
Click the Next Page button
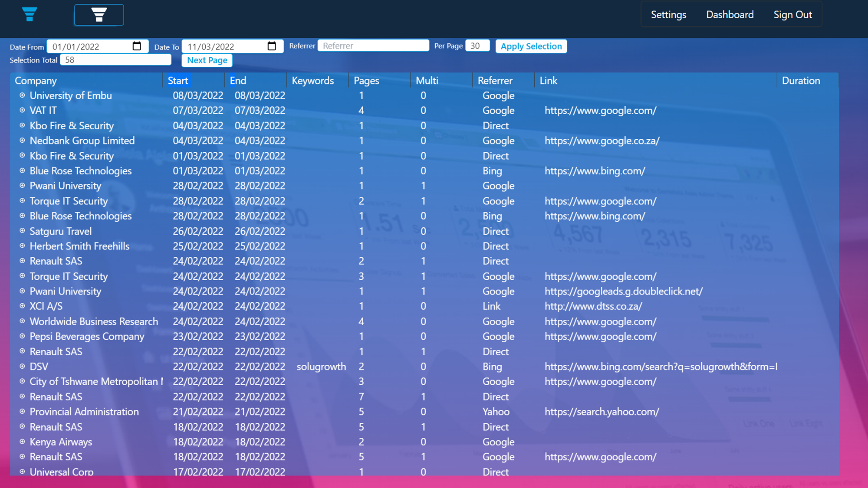tap(207, 60)
